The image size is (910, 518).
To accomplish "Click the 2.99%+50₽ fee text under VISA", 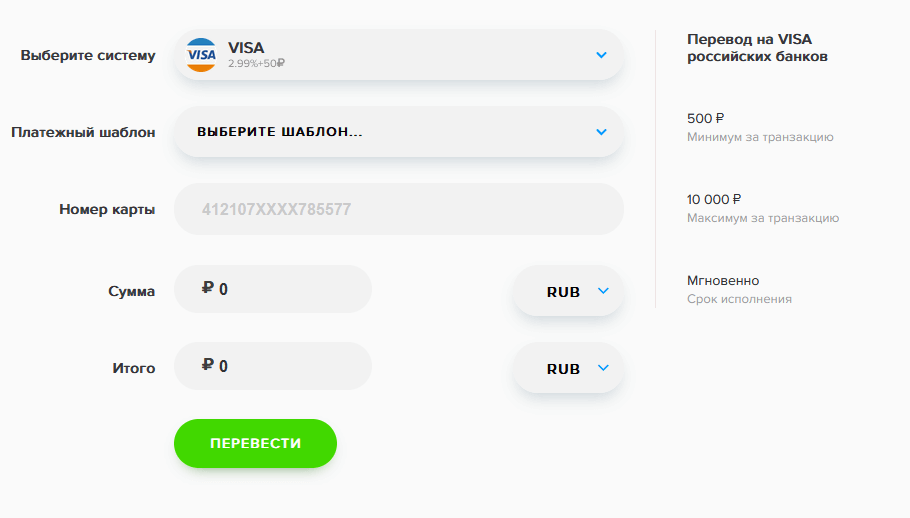I will point(257,63).
